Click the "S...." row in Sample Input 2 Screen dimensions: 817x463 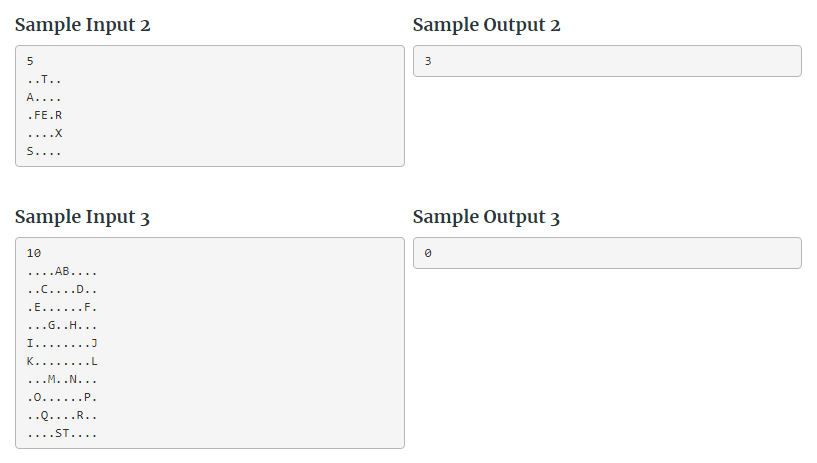pos(44,151)
